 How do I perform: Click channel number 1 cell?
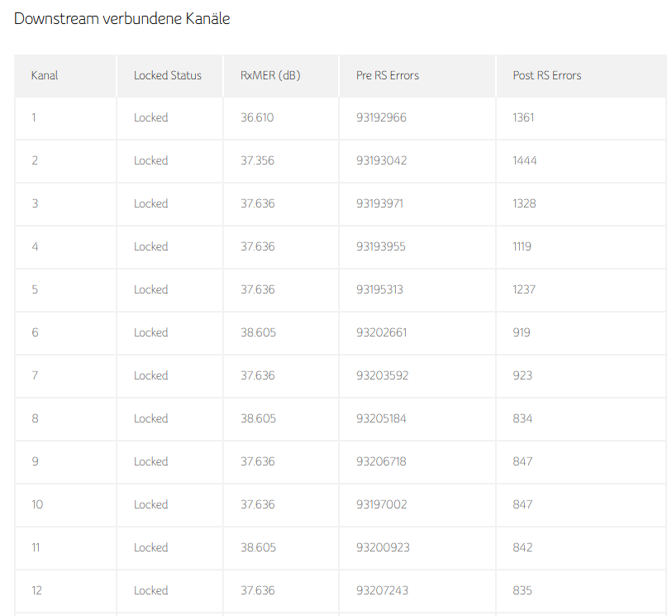34,117
